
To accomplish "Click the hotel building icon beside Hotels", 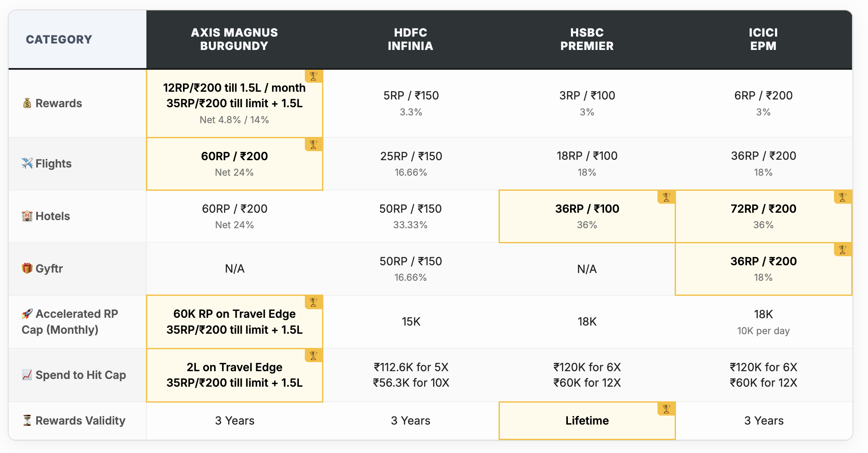I will tap(27, 216).
